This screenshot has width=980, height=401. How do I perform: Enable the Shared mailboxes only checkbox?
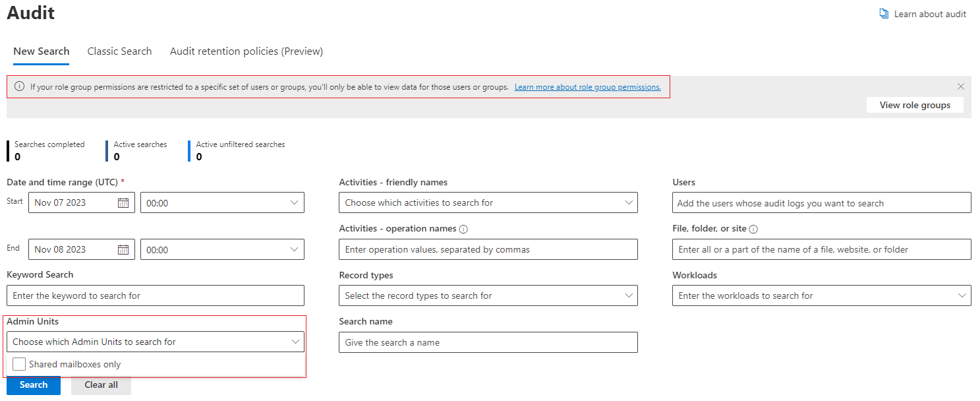pos(19,364)
